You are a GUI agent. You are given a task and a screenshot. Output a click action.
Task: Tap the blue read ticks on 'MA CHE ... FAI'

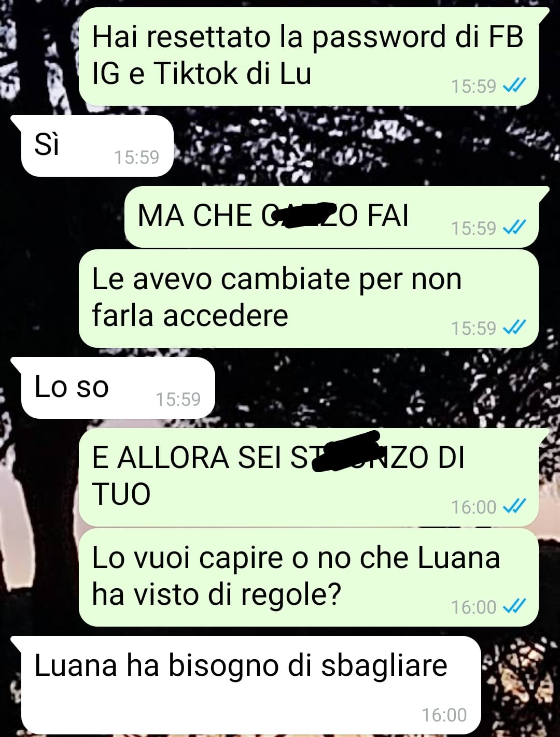coord(515,227)
